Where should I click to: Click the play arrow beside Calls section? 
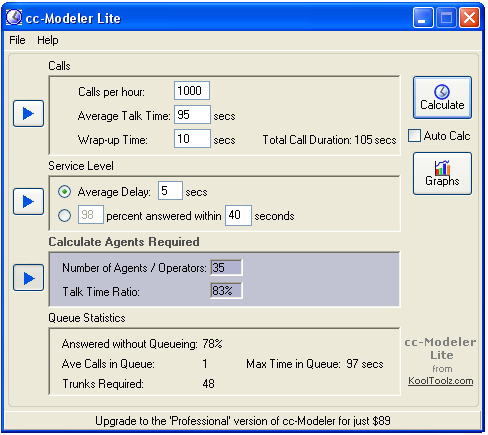[x=28, y=113]
